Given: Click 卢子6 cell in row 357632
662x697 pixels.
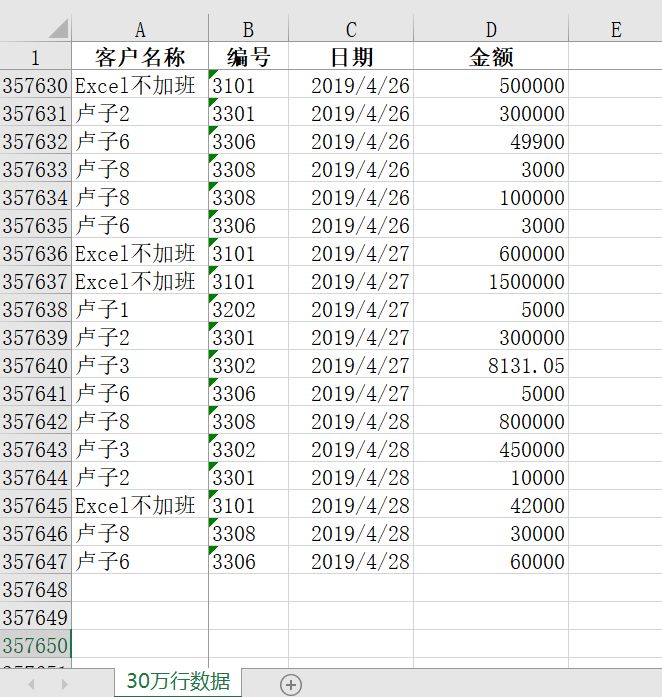Looking at the screenshot, I should 140,140.
